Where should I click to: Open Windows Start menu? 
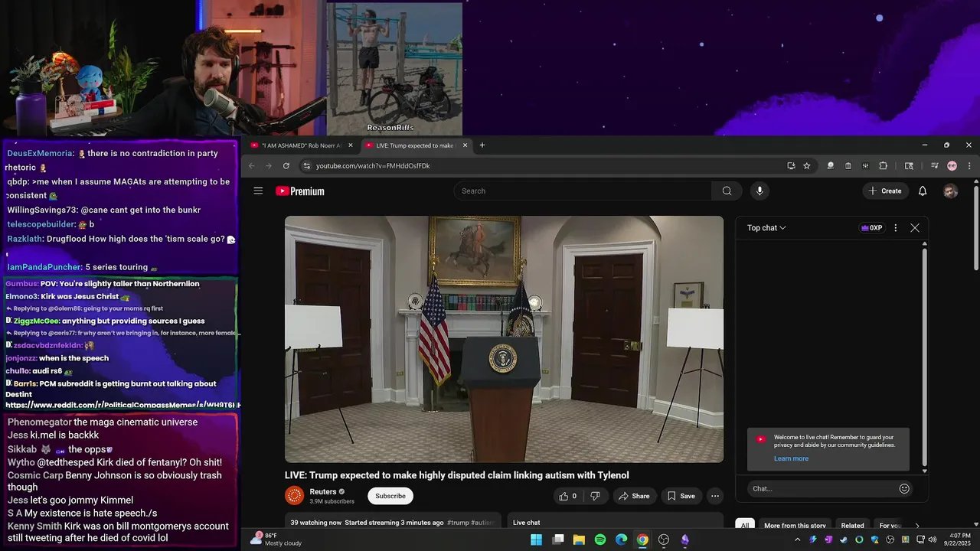pyautogui.click(x=537, y=540)
